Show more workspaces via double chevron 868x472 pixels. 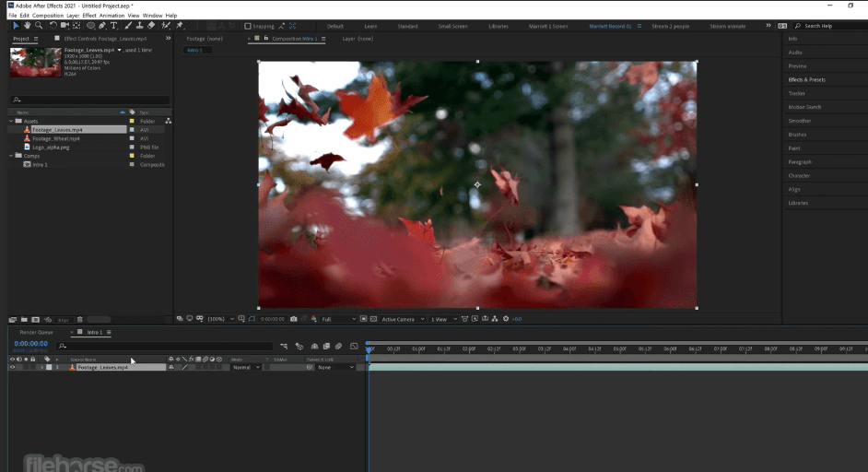tap(768, 26)
